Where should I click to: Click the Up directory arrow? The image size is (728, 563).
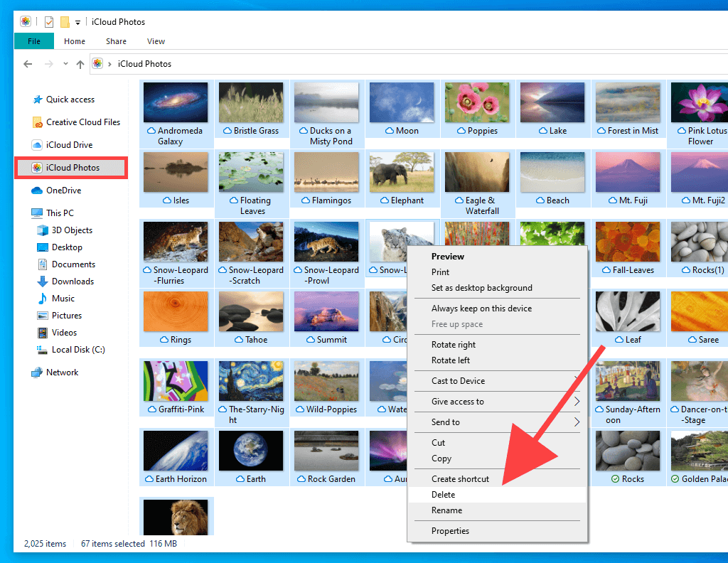click(x=80, y=64)
